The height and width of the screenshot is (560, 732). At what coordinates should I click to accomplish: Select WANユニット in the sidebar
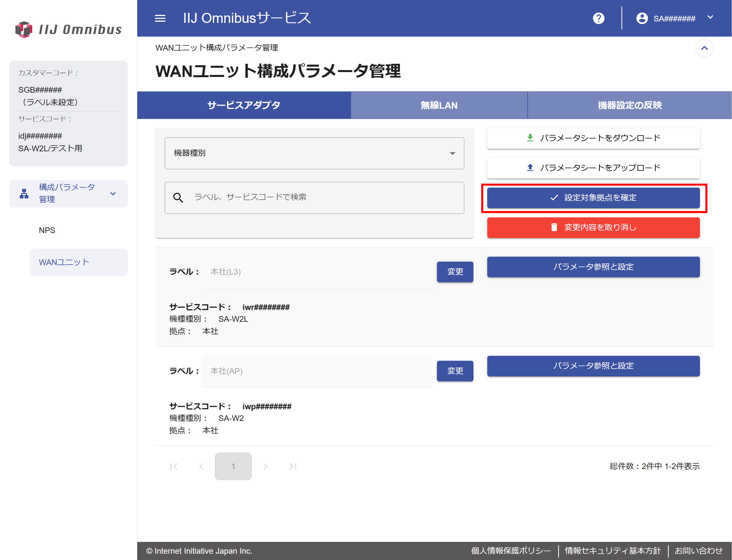coord(79,262)
